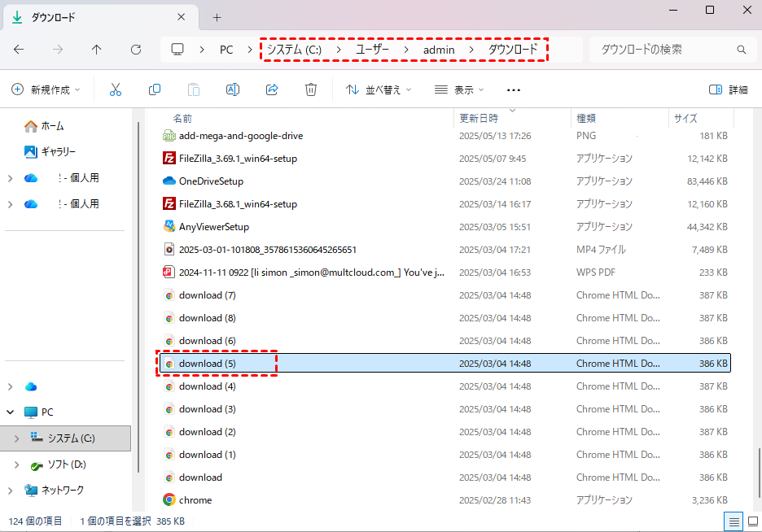Image resolution: width=762 pixels, height=532 pixels.
Task: Click the Copy icon in toolbar
Action: 155,89
